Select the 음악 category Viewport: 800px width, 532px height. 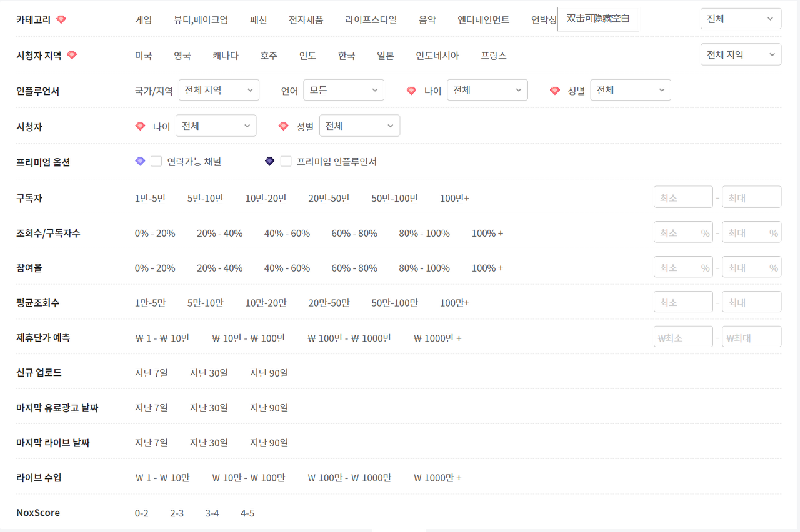point(427,19)
